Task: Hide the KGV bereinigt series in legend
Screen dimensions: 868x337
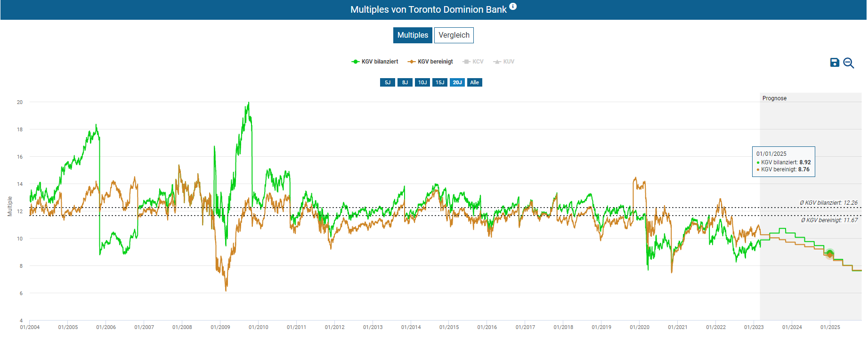Action: point(430,62)
